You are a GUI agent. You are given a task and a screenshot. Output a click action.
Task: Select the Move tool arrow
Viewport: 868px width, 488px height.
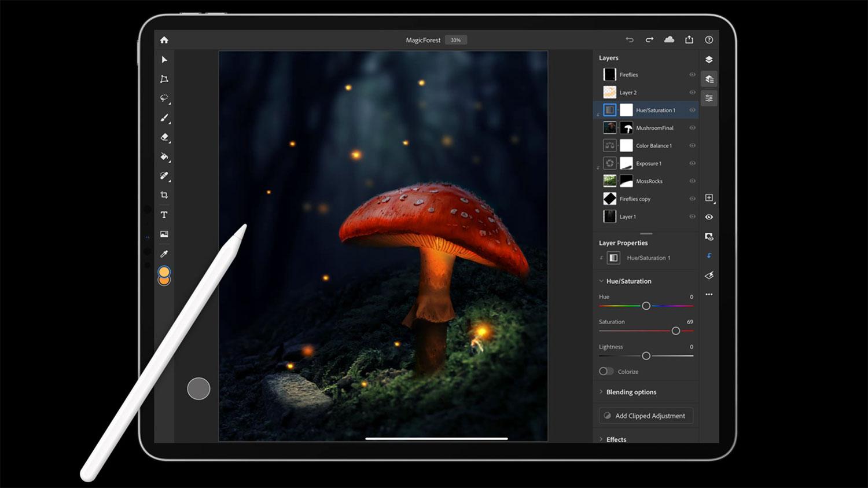coord(164,60)
